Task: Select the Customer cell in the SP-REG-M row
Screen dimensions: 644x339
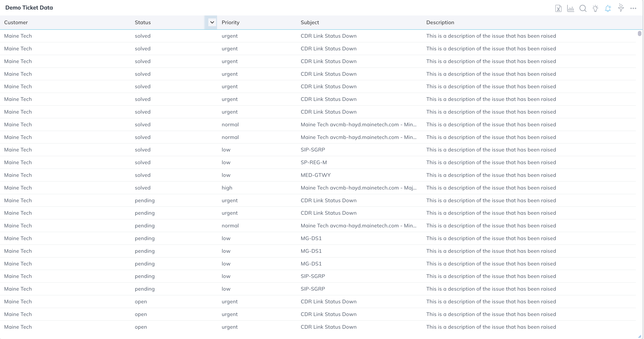Action: [18, 162]
